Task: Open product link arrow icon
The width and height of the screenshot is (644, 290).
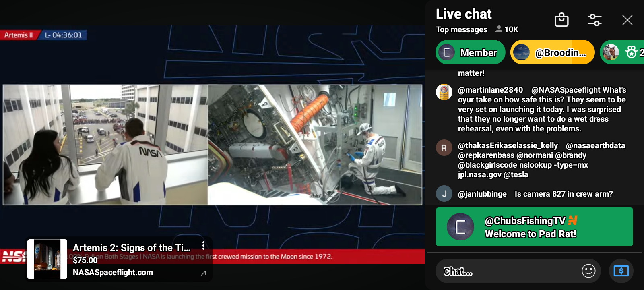Action: click(204, 273)
